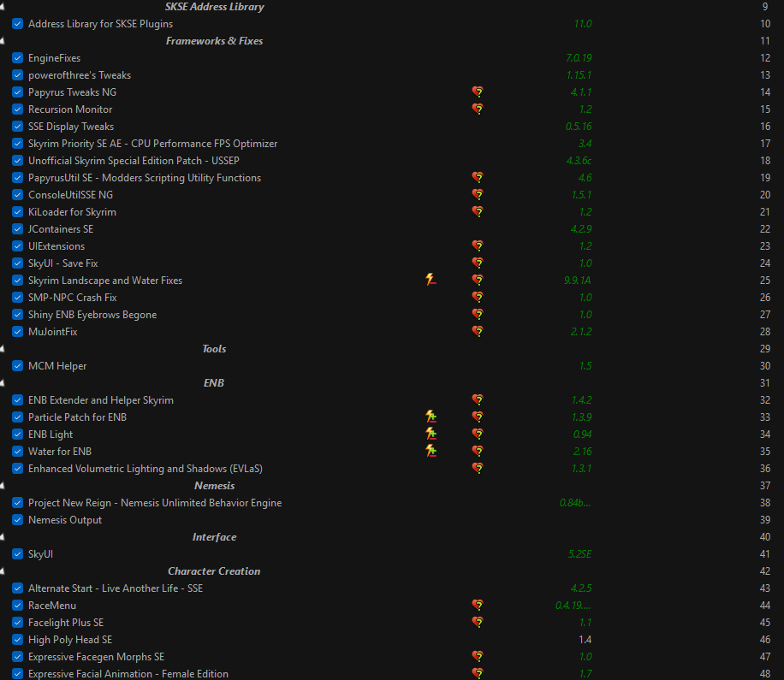Viewport: 784px width, 680px height.
Task: Select the RaceMenu mod name
Action: [x=52, y=605]
